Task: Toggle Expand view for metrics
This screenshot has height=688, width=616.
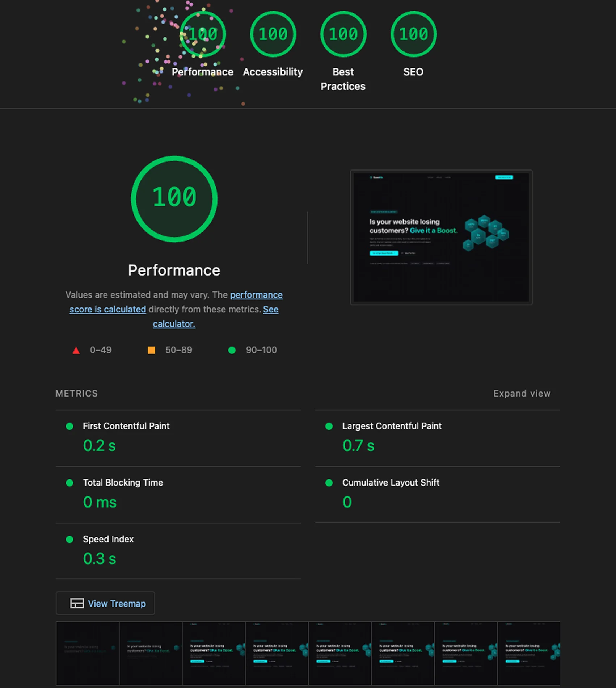Action: point(522,394)
